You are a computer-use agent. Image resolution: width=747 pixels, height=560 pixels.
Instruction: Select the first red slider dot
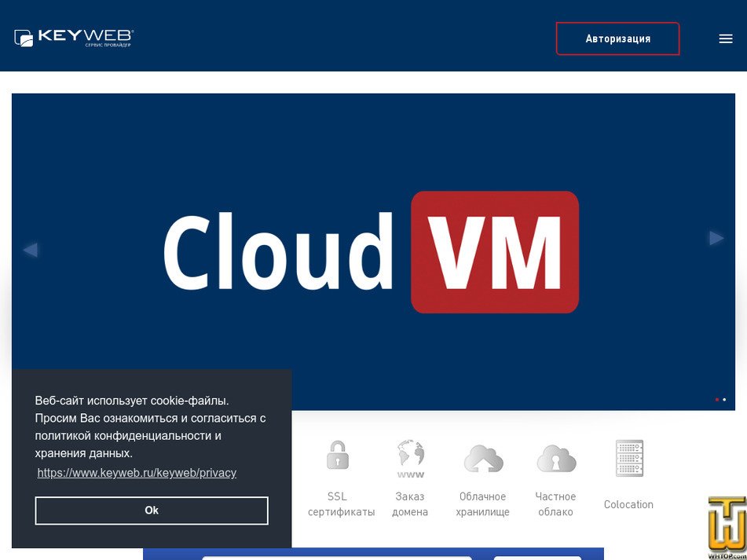pos(717,400)
